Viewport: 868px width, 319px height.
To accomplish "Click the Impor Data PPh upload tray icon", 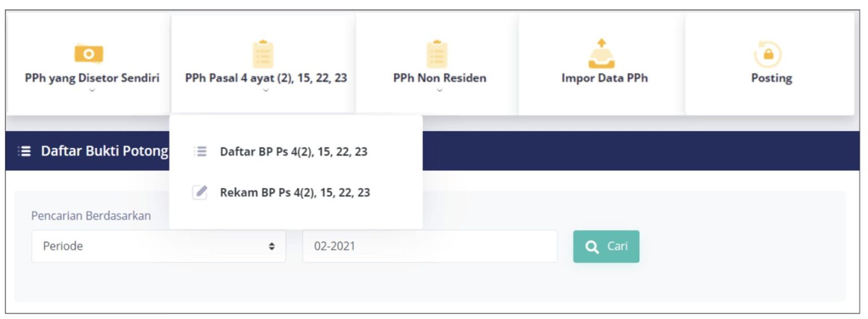I will pos(602,54).
